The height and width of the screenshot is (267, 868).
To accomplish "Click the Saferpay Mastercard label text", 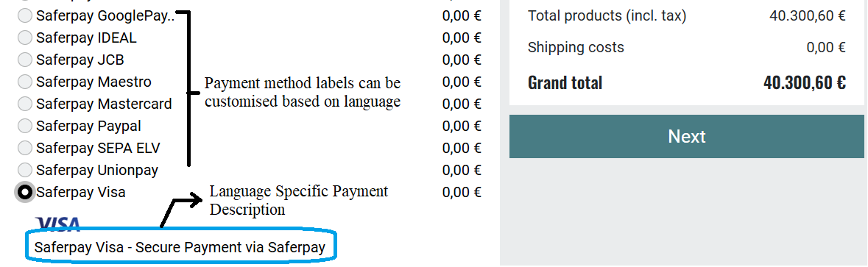I will click(x=104, y=104).
